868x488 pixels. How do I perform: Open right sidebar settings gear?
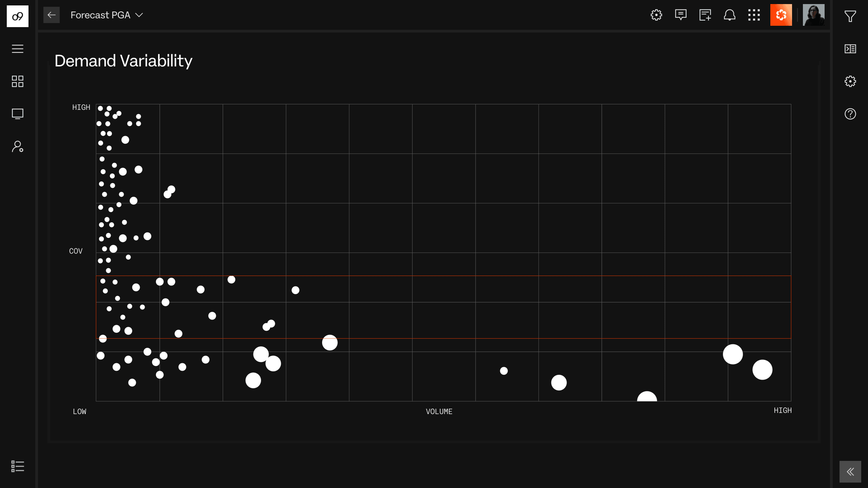coord(850,81)
